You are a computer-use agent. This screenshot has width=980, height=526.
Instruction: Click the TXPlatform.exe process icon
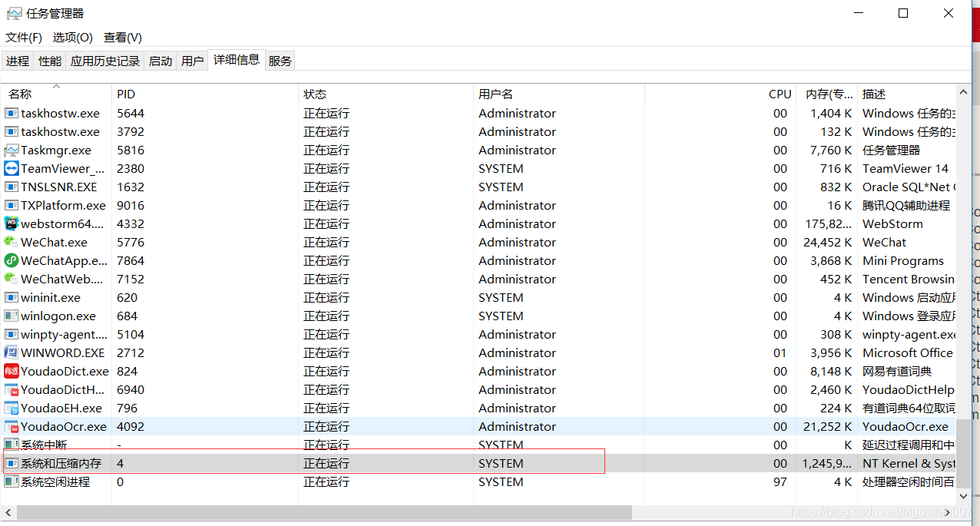point(12,205)
